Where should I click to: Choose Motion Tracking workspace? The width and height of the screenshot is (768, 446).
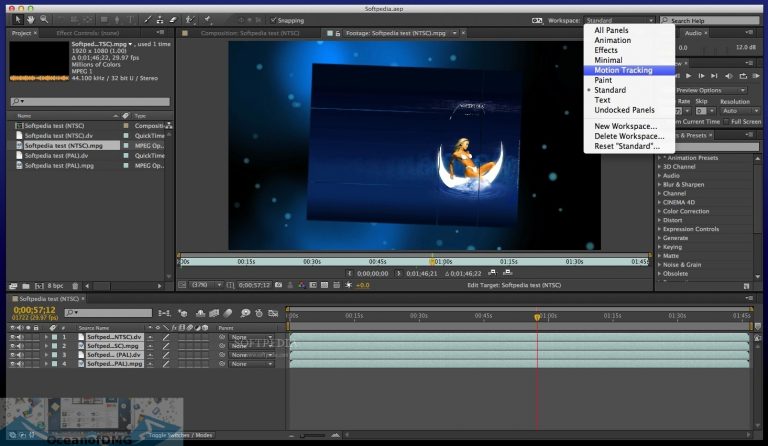point(629,70)
